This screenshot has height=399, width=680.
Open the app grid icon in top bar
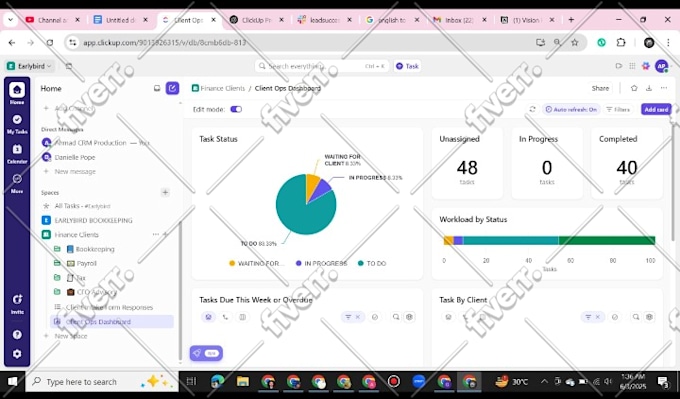pyautogui.click(x=632, y=66)
